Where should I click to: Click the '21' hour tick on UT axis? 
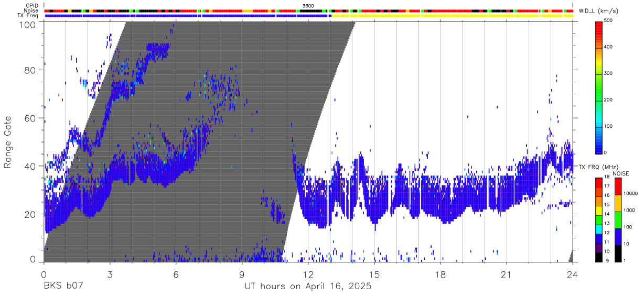pyautogui.click(x=507, y=274)
